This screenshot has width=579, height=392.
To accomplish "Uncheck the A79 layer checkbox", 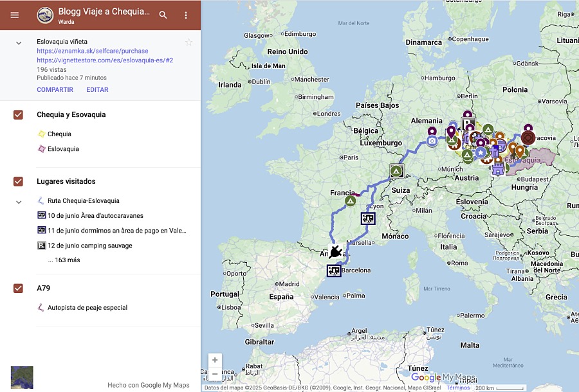I will click(x=18, y=288).
